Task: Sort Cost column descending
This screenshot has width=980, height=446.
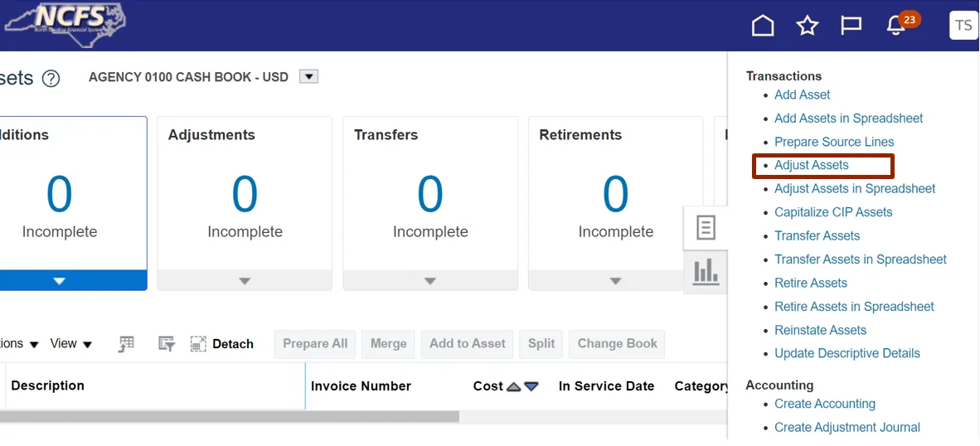Action: 531,386
